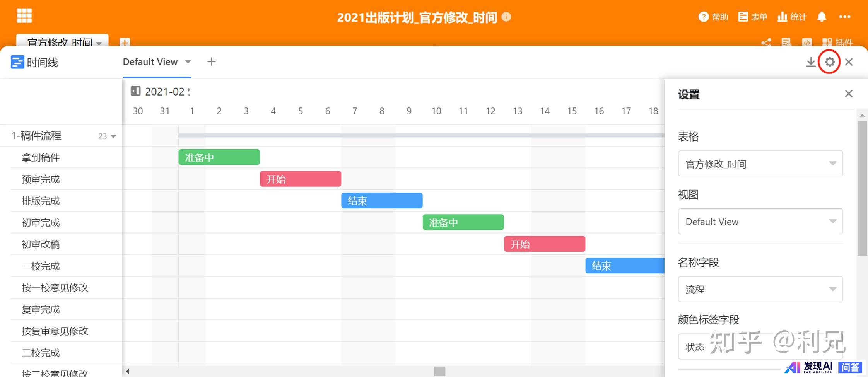Click the 开始 bar for 初审改稿

[x=545, y=244]
